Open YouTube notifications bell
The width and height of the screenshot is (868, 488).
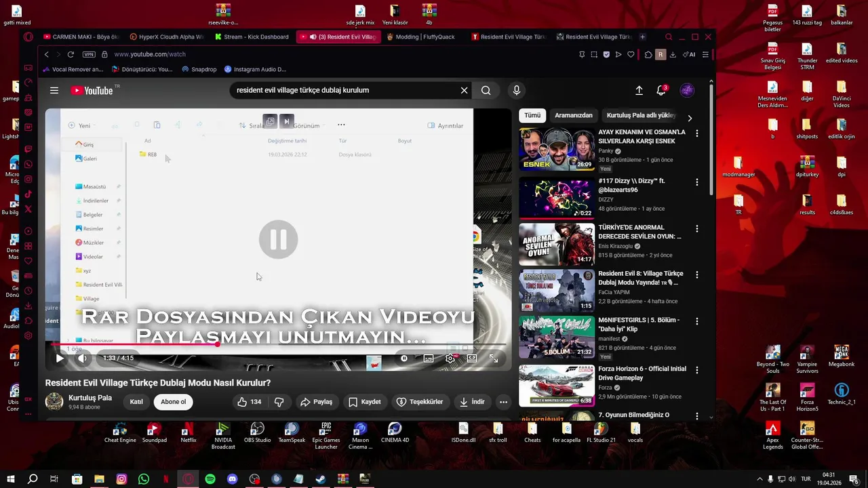661,90
